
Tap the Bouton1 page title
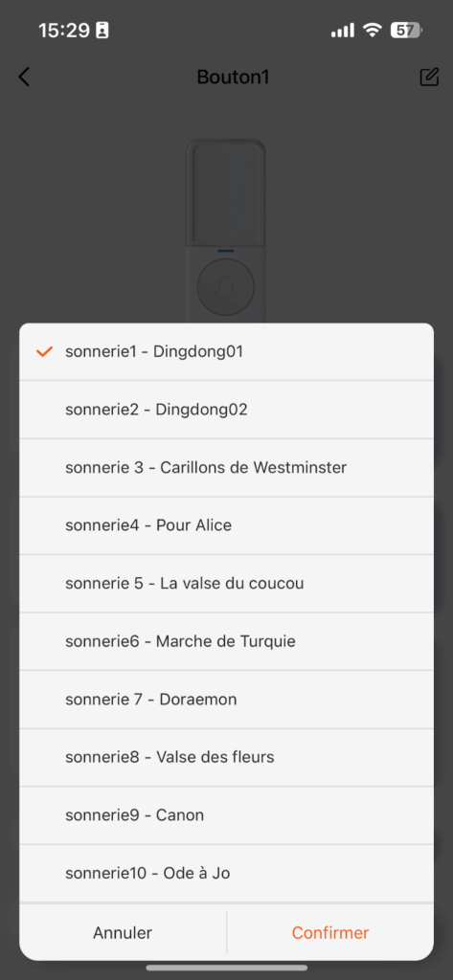coord(233,77)
